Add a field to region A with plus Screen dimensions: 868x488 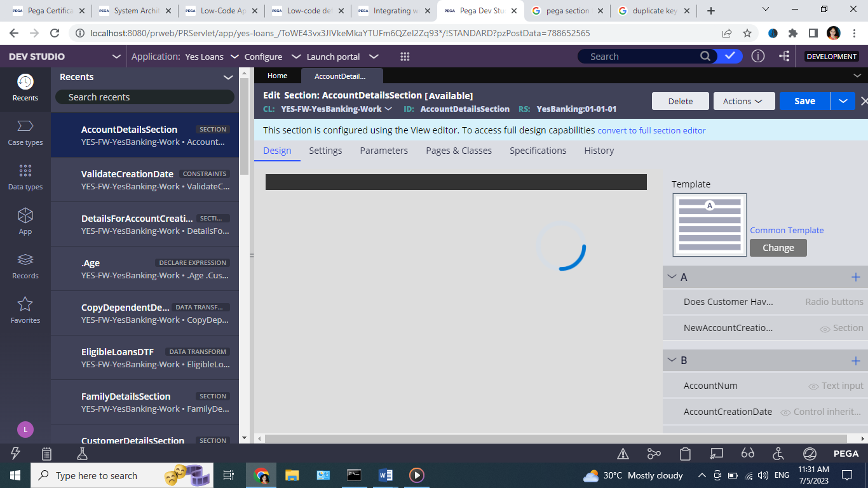coord(855,277)
